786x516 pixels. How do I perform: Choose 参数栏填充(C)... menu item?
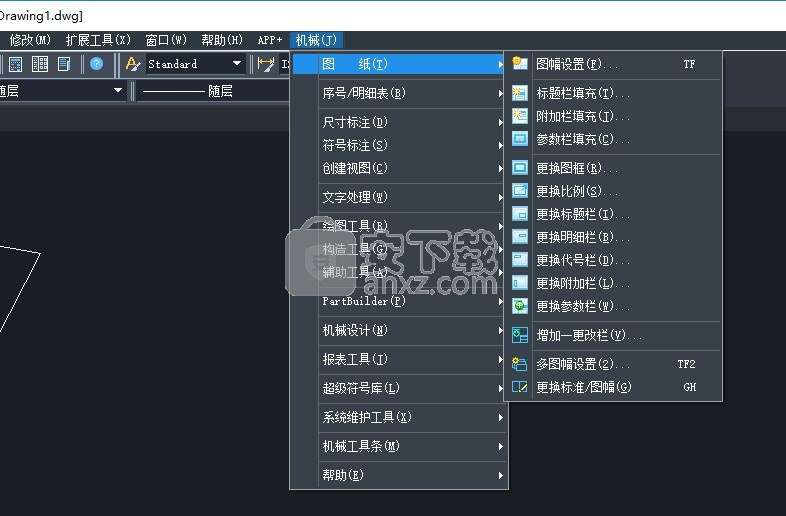pyautogui.click(x=613, y=139)
